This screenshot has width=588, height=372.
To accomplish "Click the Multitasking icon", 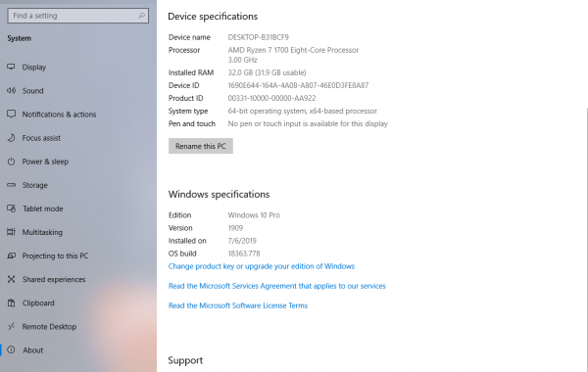I will pos(11,232).
